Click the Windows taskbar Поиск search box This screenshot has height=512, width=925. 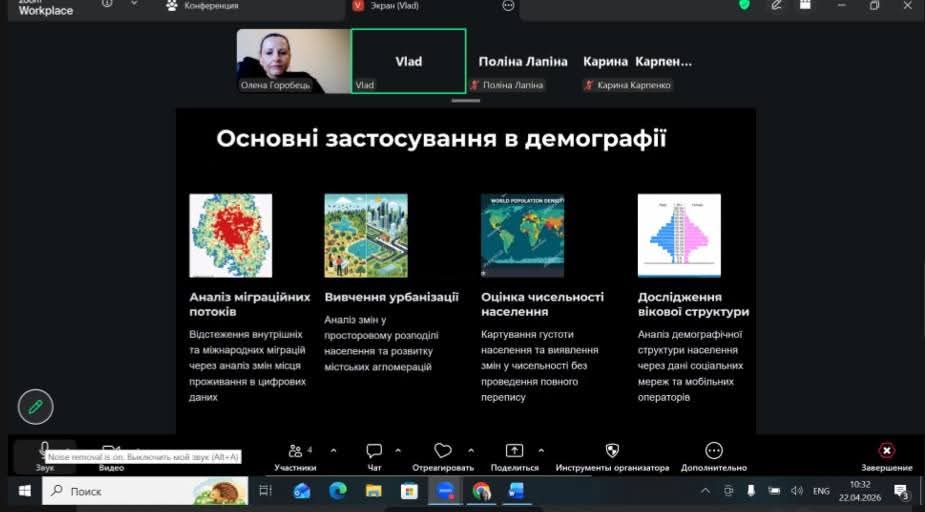tap(145, 491)
